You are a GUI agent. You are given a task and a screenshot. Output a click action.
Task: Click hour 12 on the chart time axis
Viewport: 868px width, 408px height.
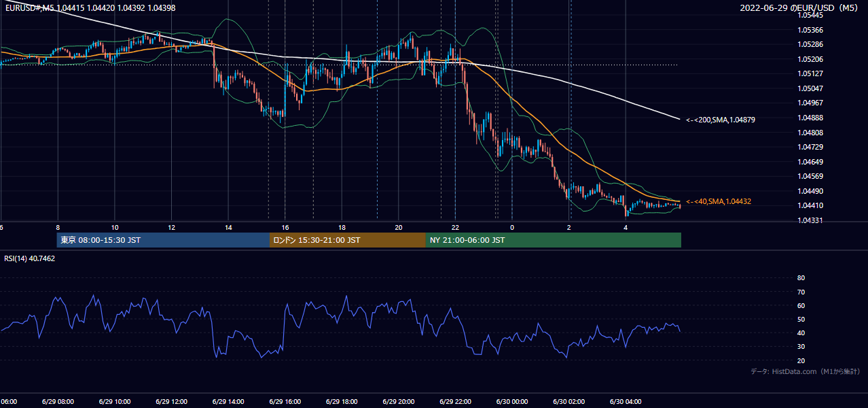coord(171,227)
